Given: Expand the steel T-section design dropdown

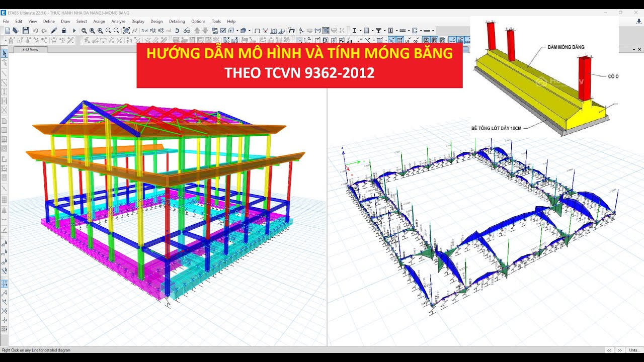Looking at the screenshot, I should coord(384,31).
